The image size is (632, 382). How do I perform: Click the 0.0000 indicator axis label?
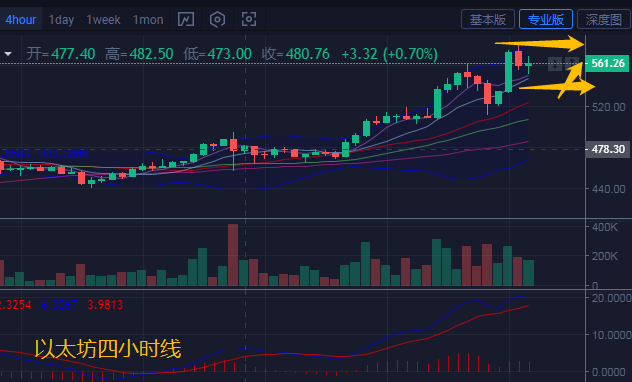coord(609,372)
